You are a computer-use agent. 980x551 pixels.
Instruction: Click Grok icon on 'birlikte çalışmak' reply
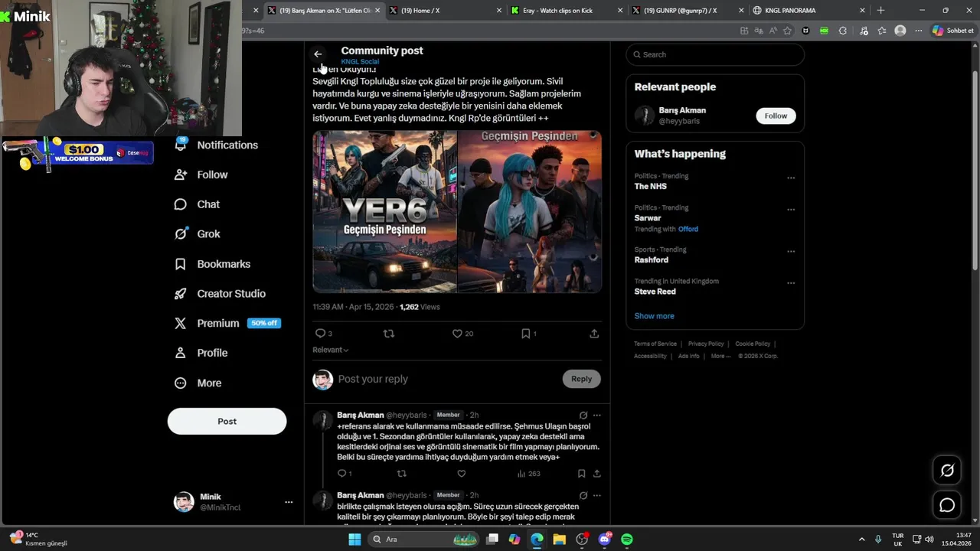pyautogui.click(x=583, y=496)
